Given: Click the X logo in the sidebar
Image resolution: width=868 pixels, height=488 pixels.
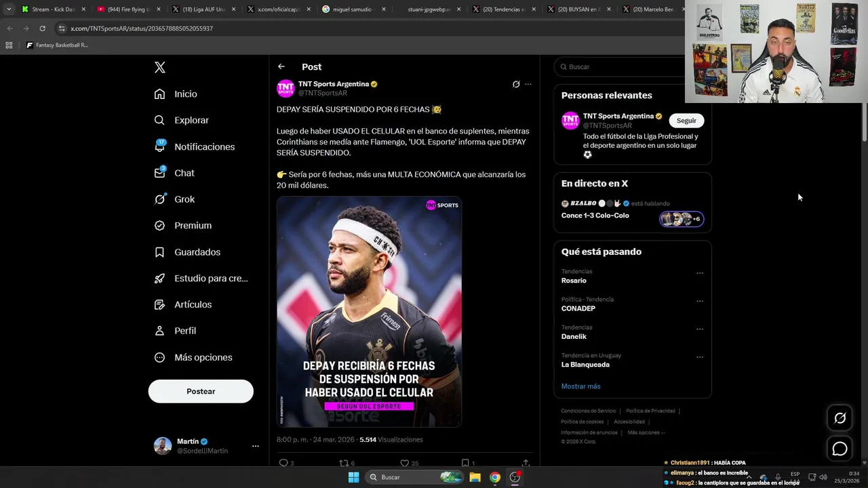Looking at the screenshot, I should 159,67.
